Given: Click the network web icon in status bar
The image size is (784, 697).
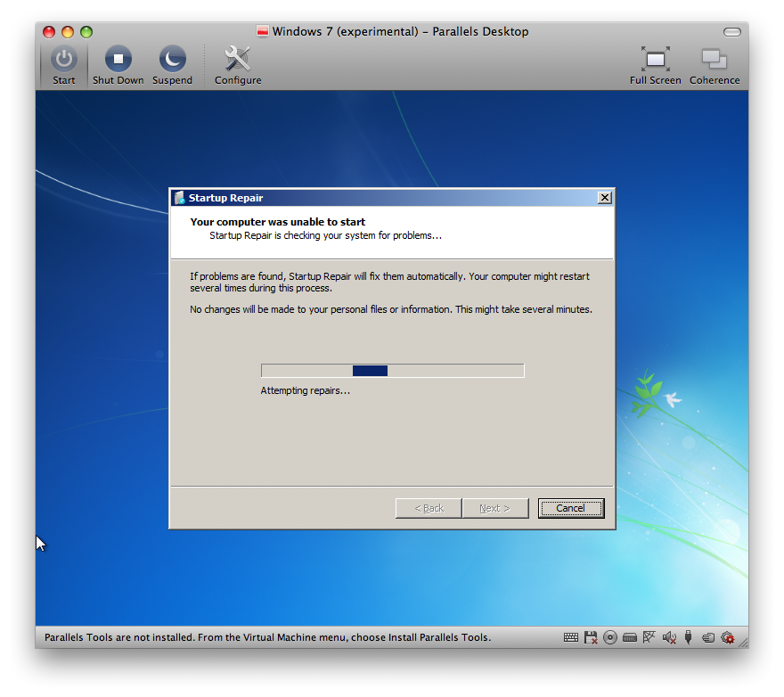Looking at the screenshot, I should 649,637.
